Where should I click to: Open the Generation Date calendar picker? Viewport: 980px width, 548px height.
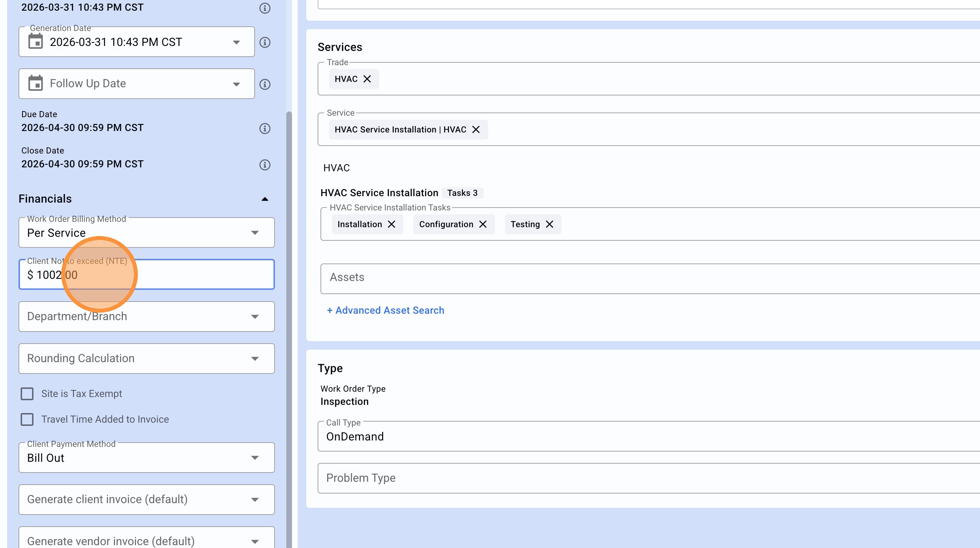pos(36,41)
